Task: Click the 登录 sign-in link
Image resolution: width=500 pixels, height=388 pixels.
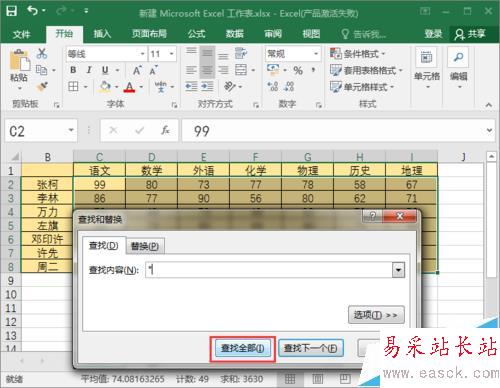Action: click(433, 34)
